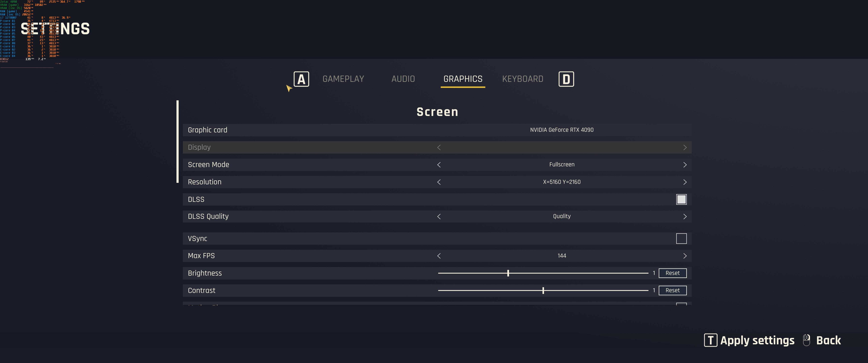Screen dimensions: 868x363
Task: Decrease resolution with left chevron
Action: coord(439,182)
